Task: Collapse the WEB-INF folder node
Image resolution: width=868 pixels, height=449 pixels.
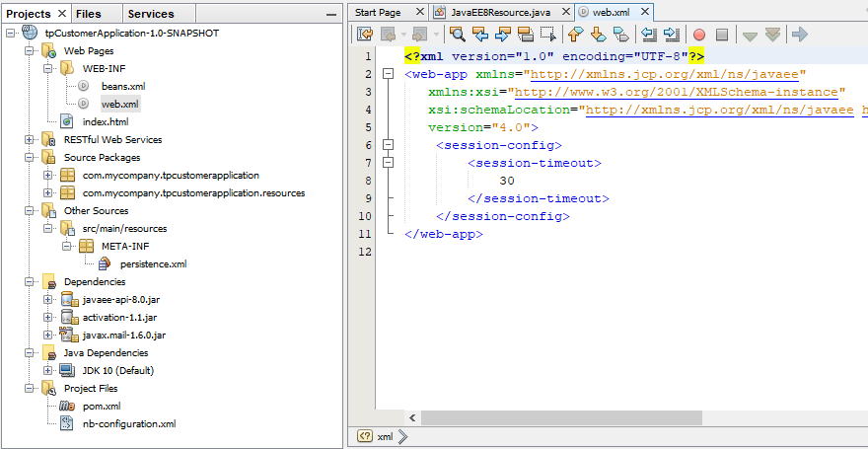Action: (48, 69)
